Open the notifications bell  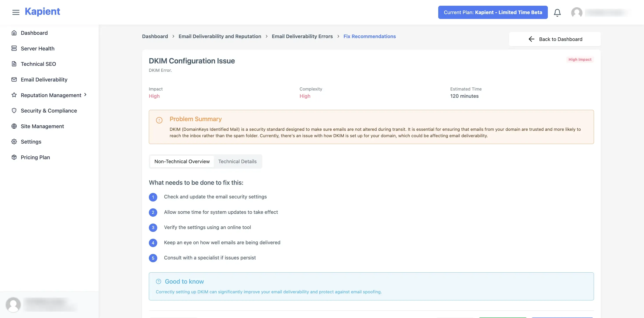pyautogui.click(x=557, y=13)
